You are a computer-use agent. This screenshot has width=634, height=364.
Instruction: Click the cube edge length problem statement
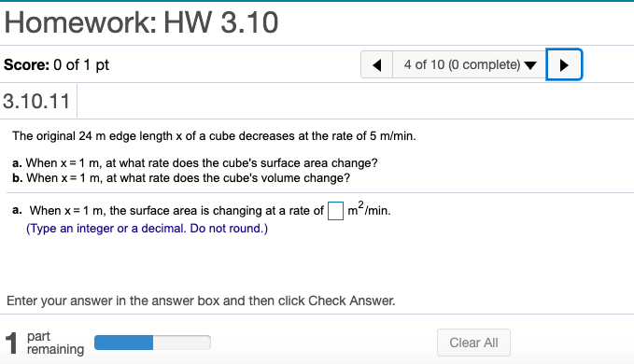tap(214, 136)
